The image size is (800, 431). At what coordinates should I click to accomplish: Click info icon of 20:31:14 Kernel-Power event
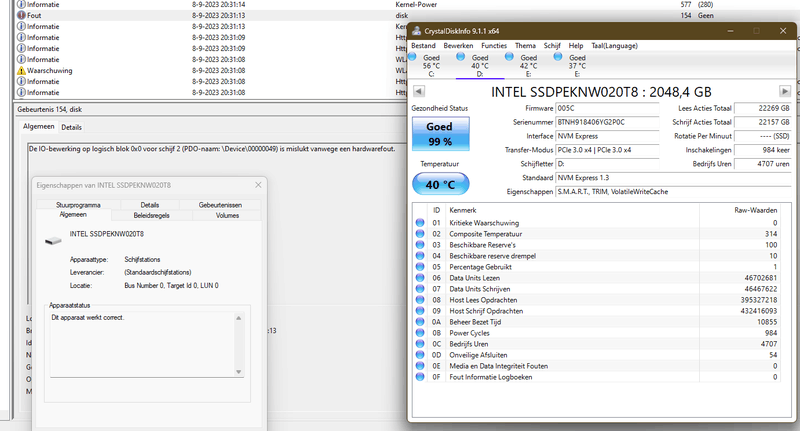(x=21, y=4)
